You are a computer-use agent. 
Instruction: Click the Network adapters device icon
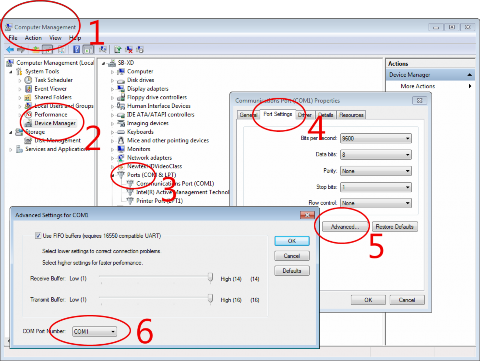(x=121, y=158)
